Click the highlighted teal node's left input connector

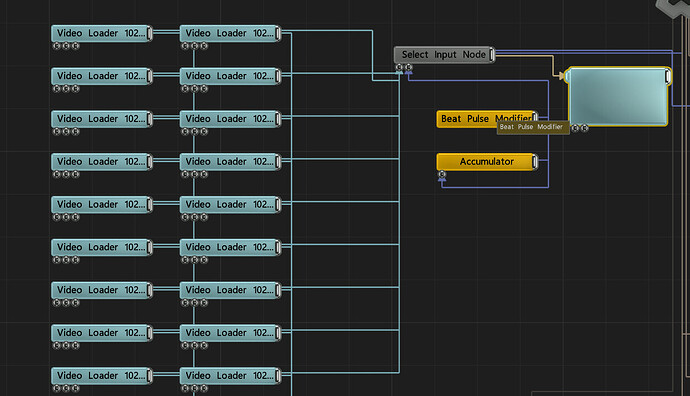(568, 76)
